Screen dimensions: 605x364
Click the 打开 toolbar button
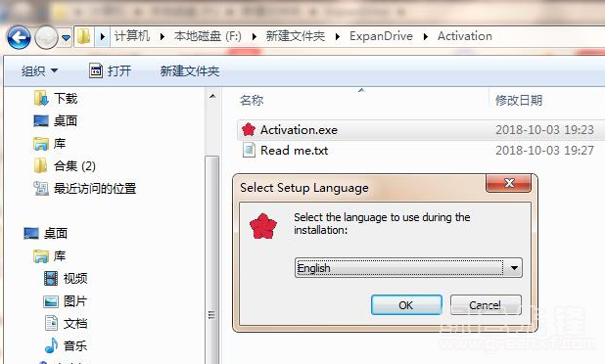click(x=111, y=71)
